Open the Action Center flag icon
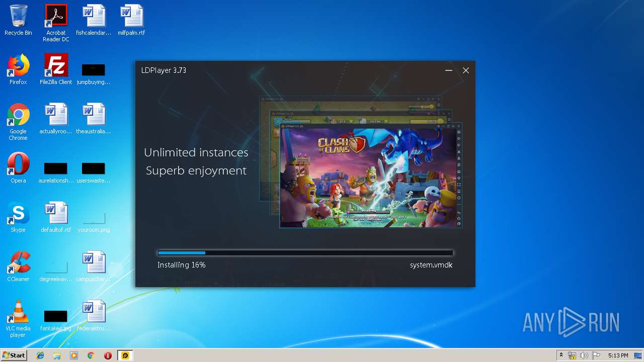This screenshot has height=362, width=644. tap(596, 355)
